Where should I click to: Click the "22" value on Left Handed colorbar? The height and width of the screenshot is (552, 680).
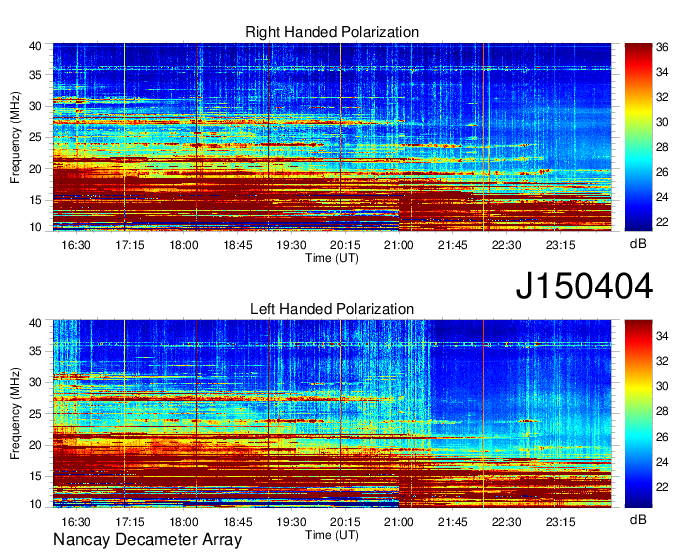pyautogui.click(x=662, y=487)
